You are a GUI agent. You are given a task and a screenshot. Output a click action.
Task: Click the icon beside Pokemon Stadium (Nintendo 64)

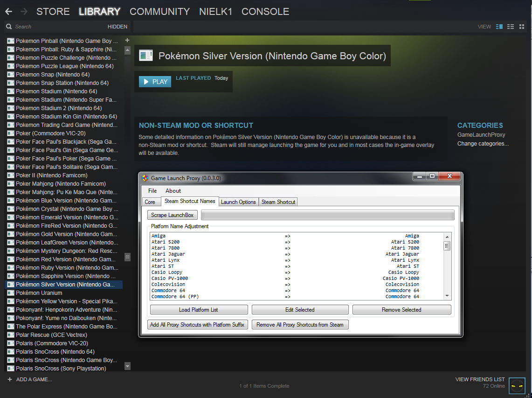pos(11,91)
